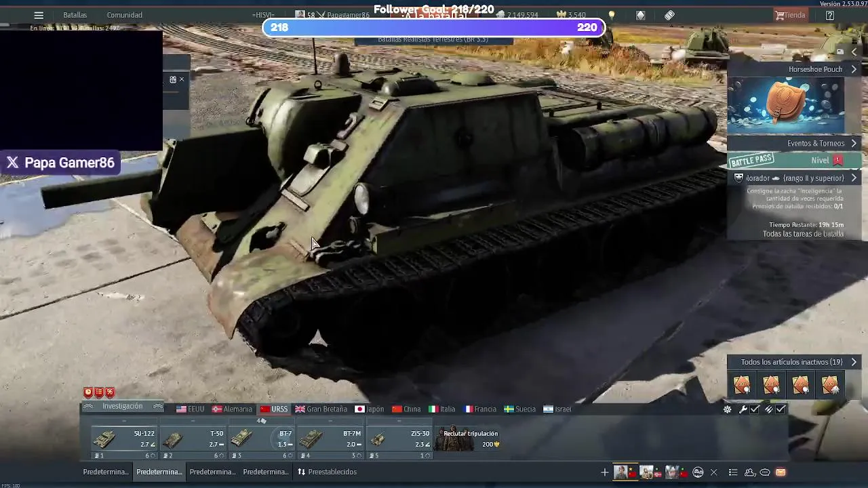Click the red clock booster icon
This screenshot has height=488, width=868.
click(88, 392)
